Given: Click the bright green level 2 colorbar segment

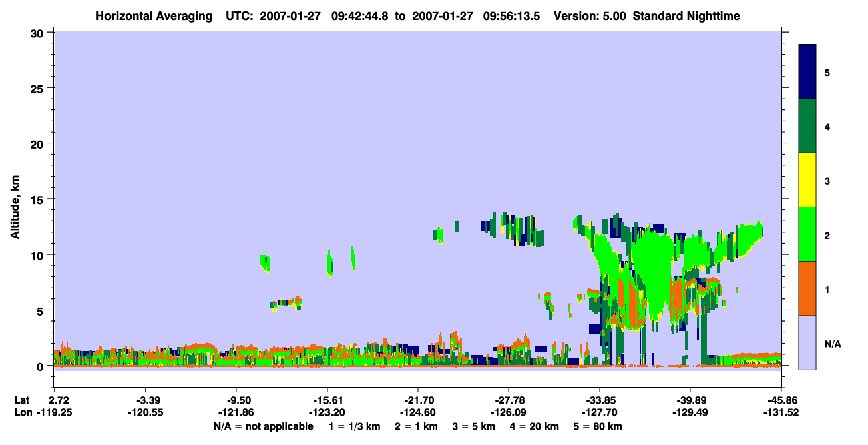Looking at the screenshot, I should 807,234.
